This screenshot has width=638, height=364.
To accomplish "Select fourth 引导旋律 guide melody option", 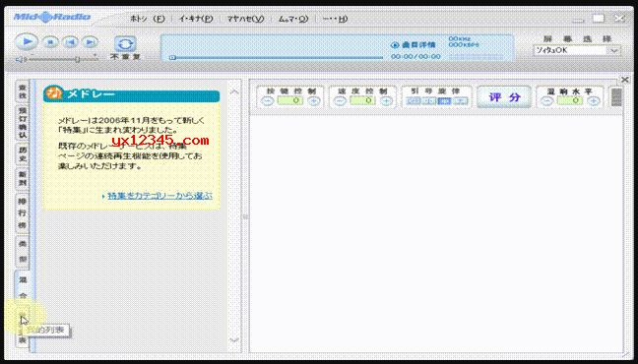I will tap(460, 101).
